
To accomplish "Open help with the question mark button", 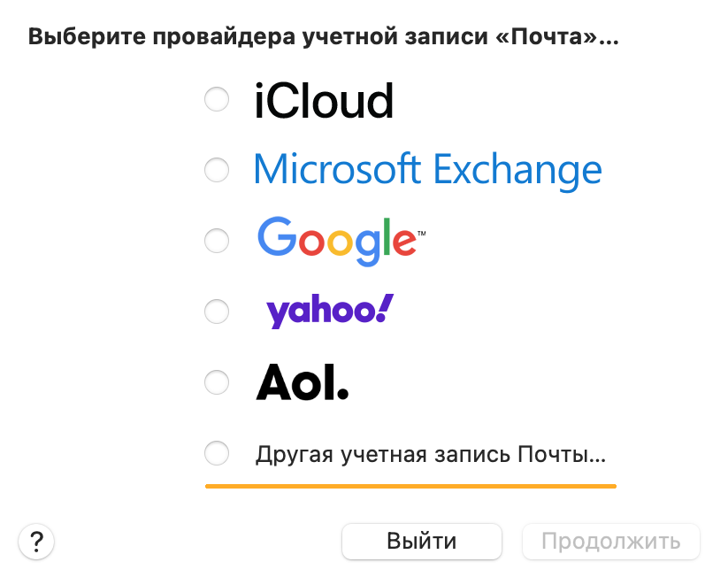I will (36, 542).
